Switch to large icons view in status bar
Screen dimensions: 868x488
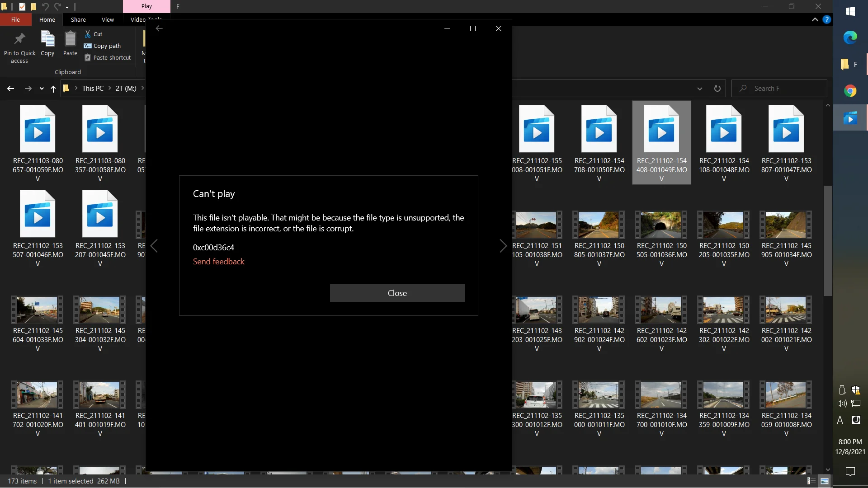(825, 481)
